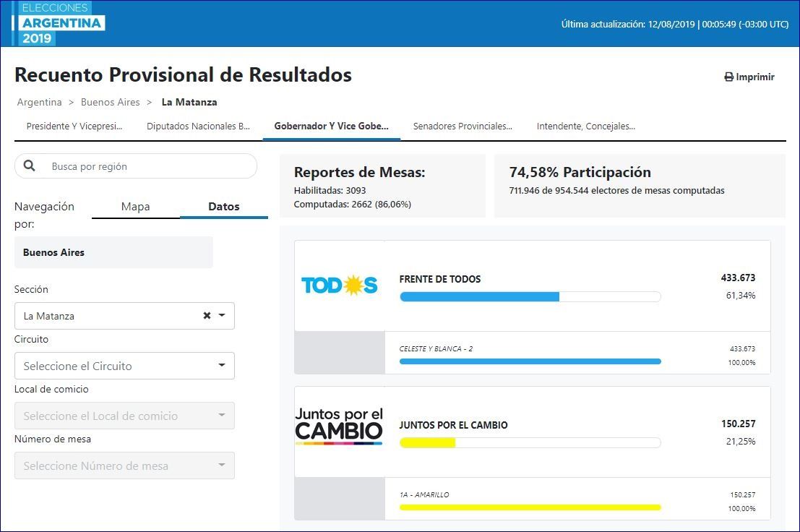Navigate to Argentina in breadcrumb
800x532 pixels.
click(x=39, y=103)
